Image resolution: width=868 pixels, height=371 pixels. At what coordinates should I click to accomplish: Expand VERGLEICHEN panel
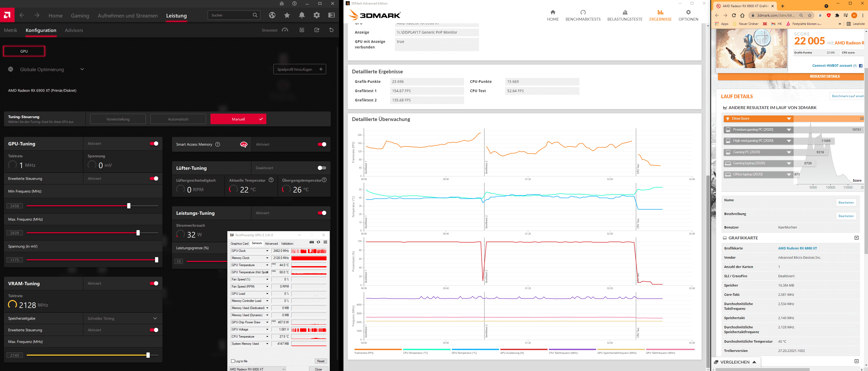736,362
